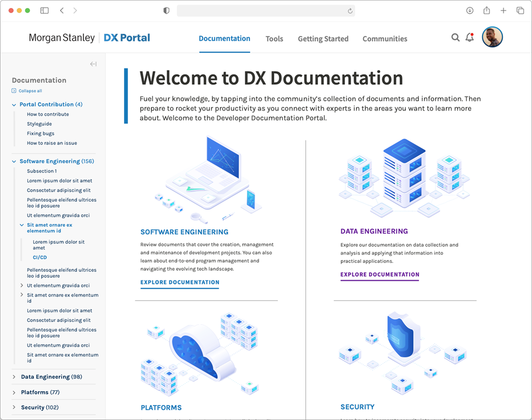532x420 pixels.
Task: Switch to the Tools tab
Action: [274, 39]
